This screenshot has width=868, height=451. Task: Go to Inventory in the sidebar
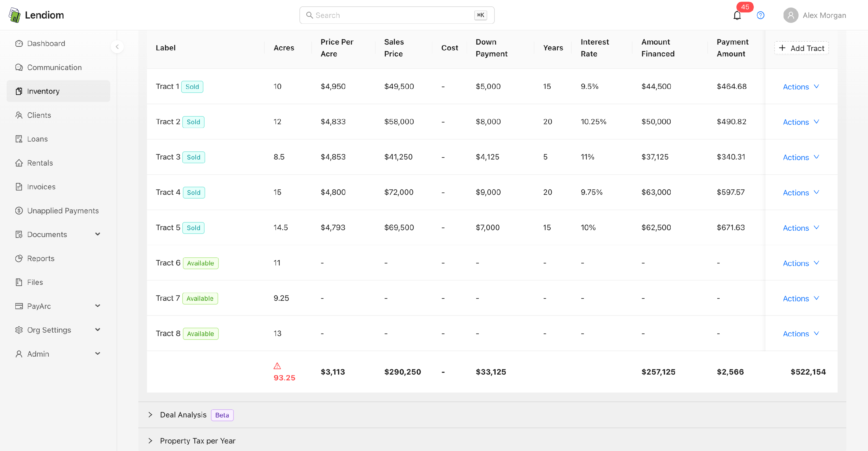(58, 91)
